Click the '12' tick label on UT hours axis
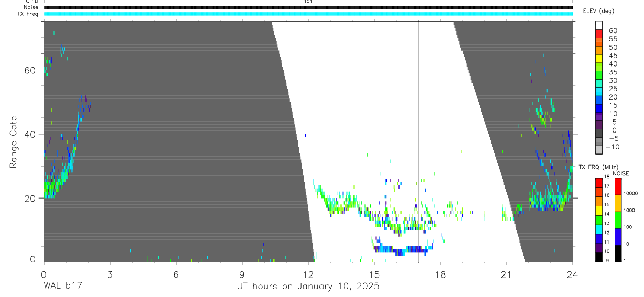 coord(308,274)
